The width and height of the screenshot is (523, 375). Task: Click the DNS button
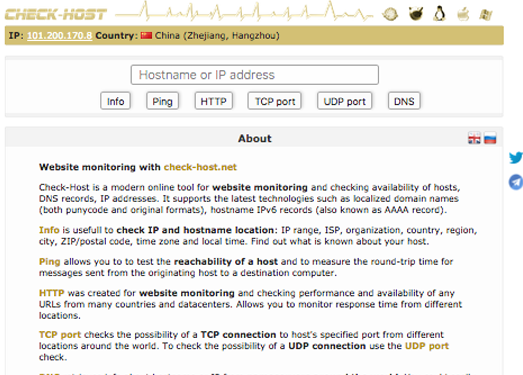coord(404,101)
